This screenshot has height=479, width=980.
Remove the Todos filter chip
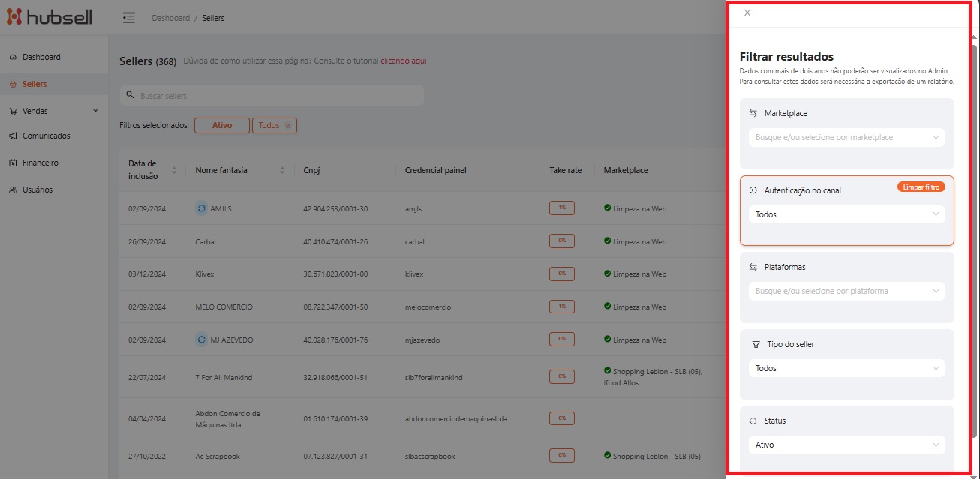pyautogui.click(x=287, y=126)
